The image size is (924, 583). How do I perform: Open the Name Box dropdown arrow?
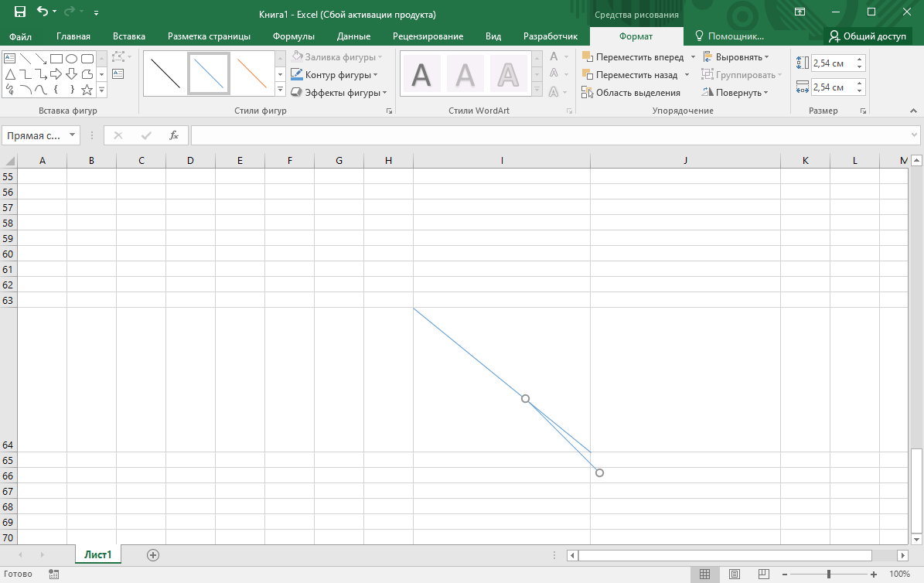[x=73, y=135]
